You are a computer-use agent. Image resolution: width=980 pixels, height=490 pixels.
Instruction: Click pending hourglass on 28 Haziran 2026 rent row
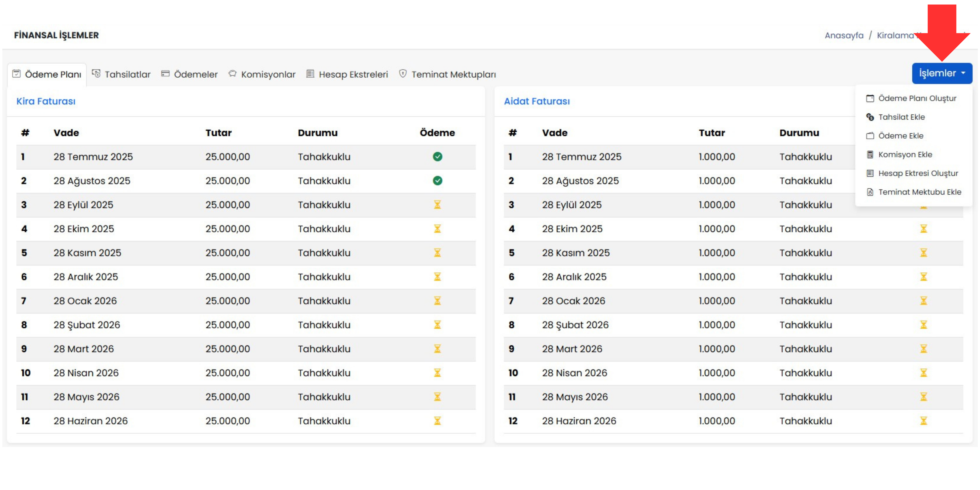[437, 421]
